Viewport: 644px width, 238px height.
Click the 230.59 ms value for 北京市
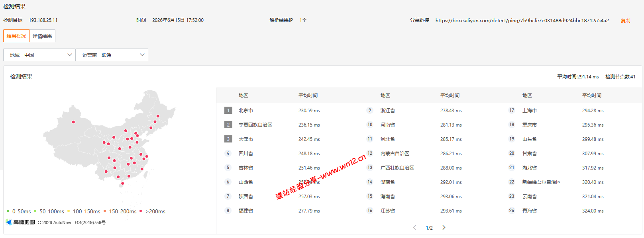click(x=309, y=111)
